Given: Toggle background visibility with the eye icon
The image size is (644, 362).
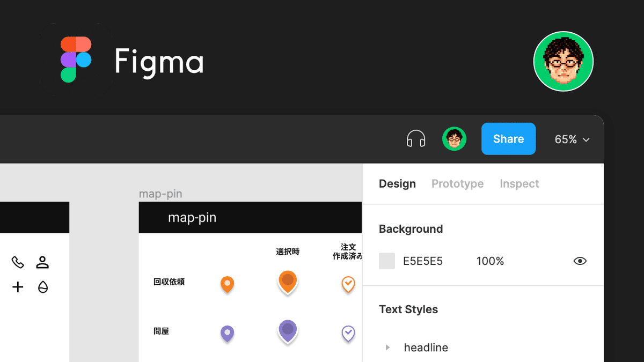Looking at the screenshot, I should point(580,261).
